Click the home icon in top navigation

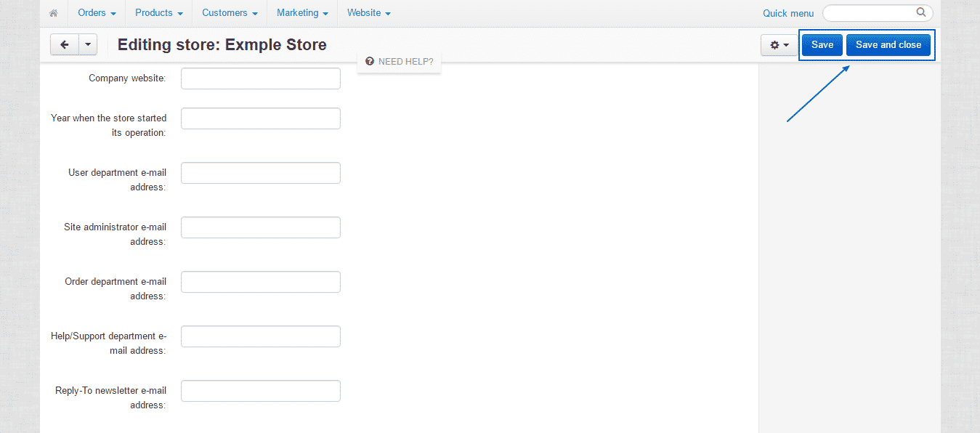[x=53, y=13]
